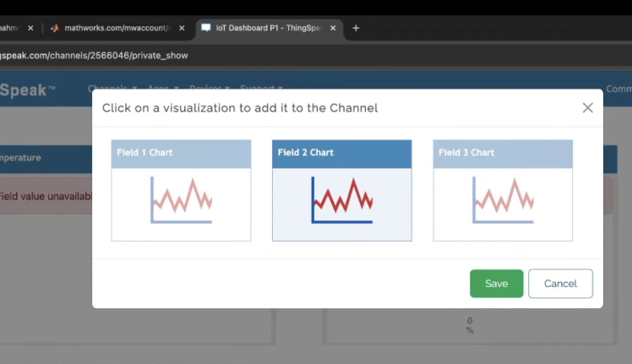Open a new browser tab
This screenshot has height=364, width=632.
coord(356,28)
